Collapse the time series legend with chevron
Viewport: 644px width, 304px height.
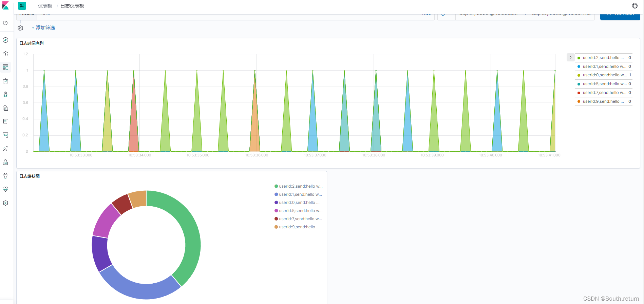[571, 57]
